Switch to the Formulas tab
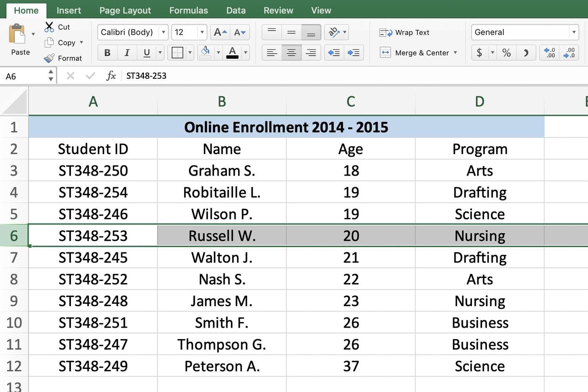Screen dimensions: 588x392 (x=189, y=11)
